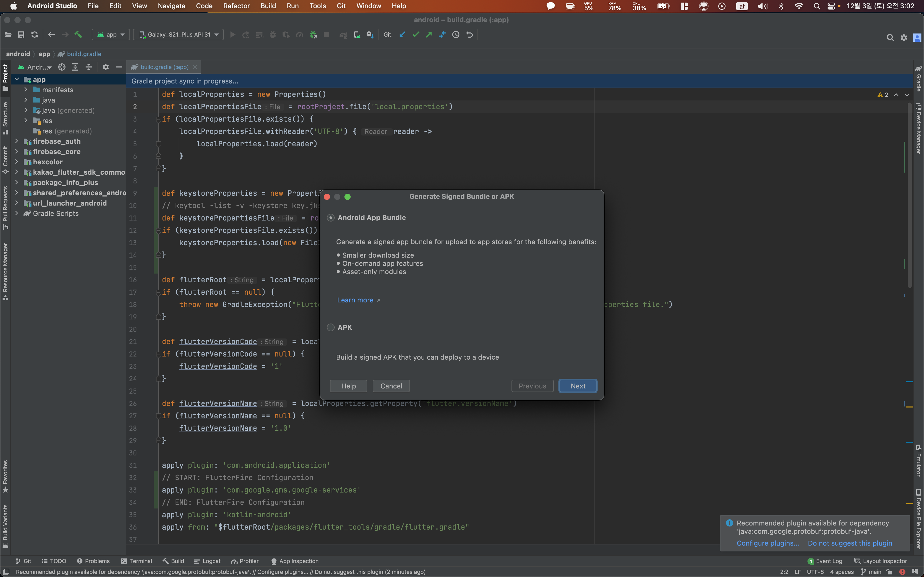Open Git Show History clock icon
Screen dimensions: 924x577
click(x=456, y=35)
